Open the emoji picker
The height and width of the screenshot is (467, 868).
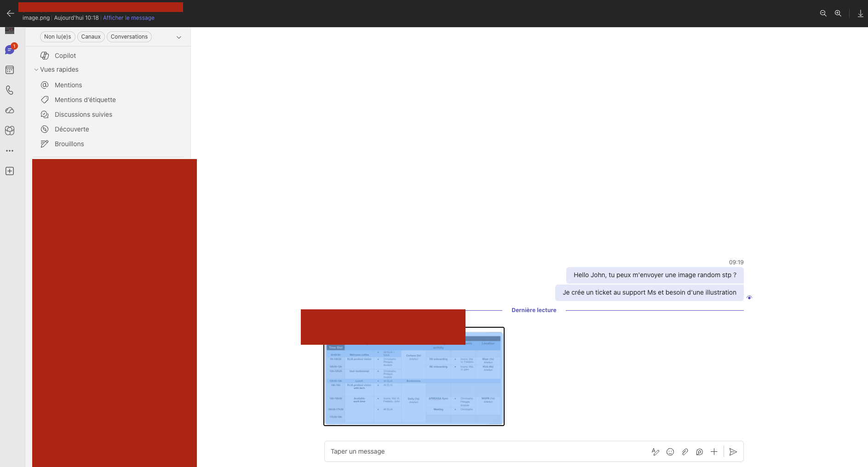(670, 452)
